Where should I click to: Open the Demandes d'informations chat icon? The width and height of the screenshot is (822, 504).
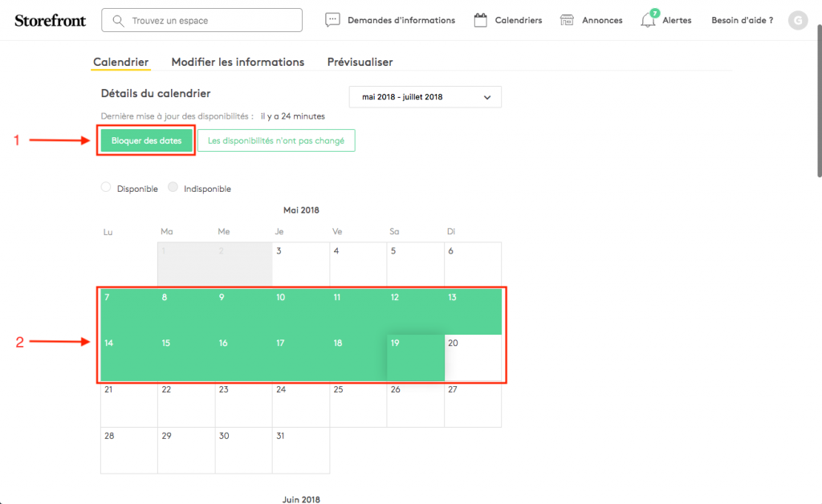click(333, 20)
